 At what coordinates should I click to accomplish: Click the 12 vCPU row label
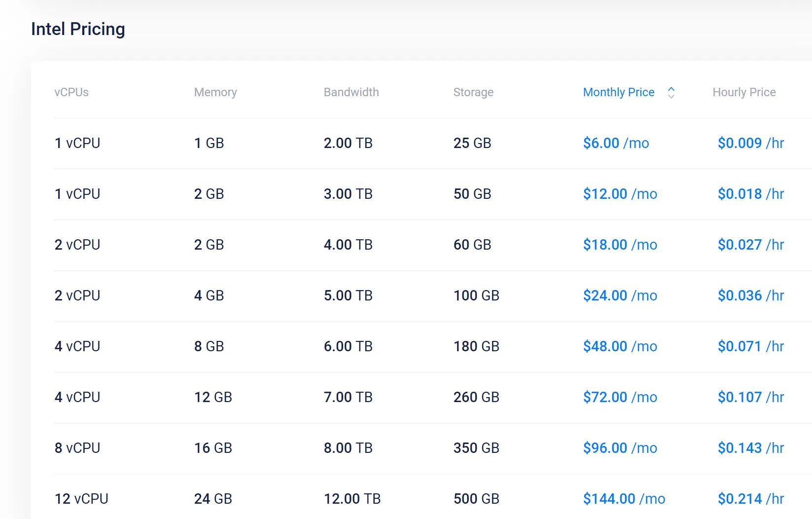pos(81,499)
